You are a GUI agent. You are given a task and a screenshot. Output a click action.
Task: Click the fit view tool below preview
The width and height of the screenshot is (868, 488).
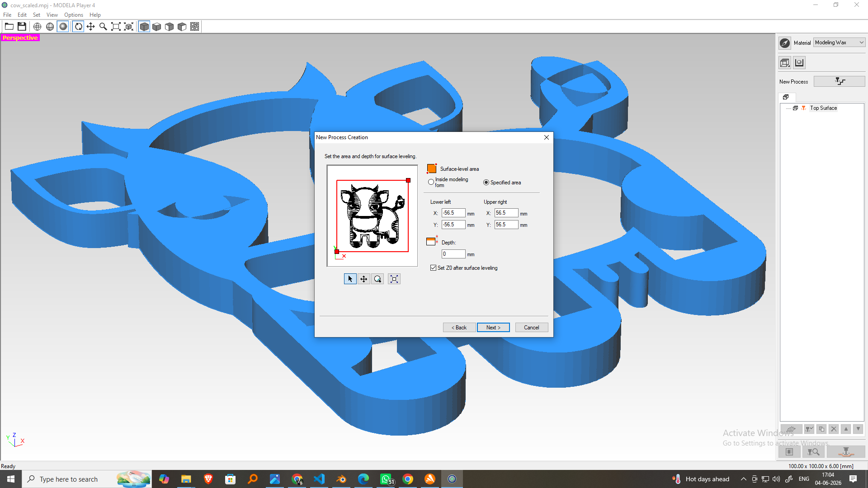394,279
